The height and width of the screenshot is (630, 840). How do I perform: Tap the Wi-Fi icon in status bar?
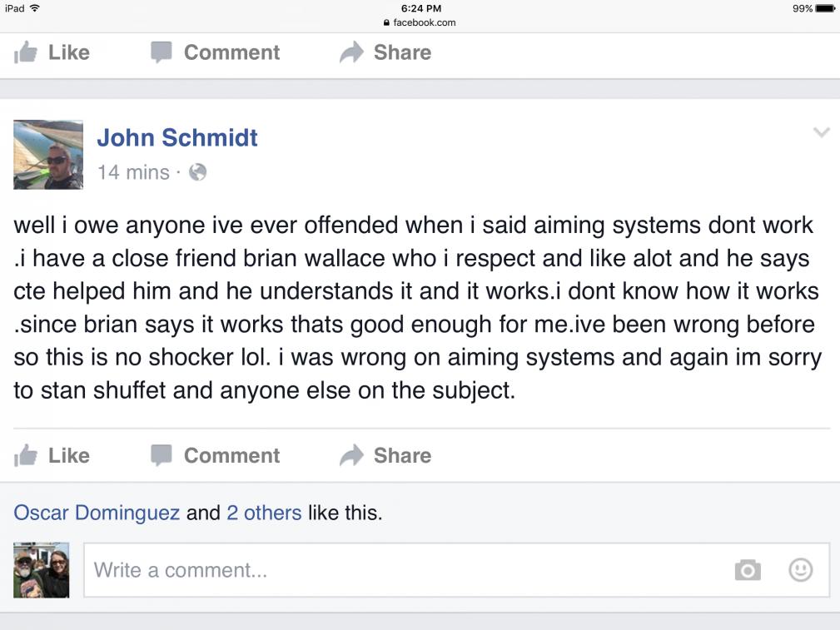35,8
